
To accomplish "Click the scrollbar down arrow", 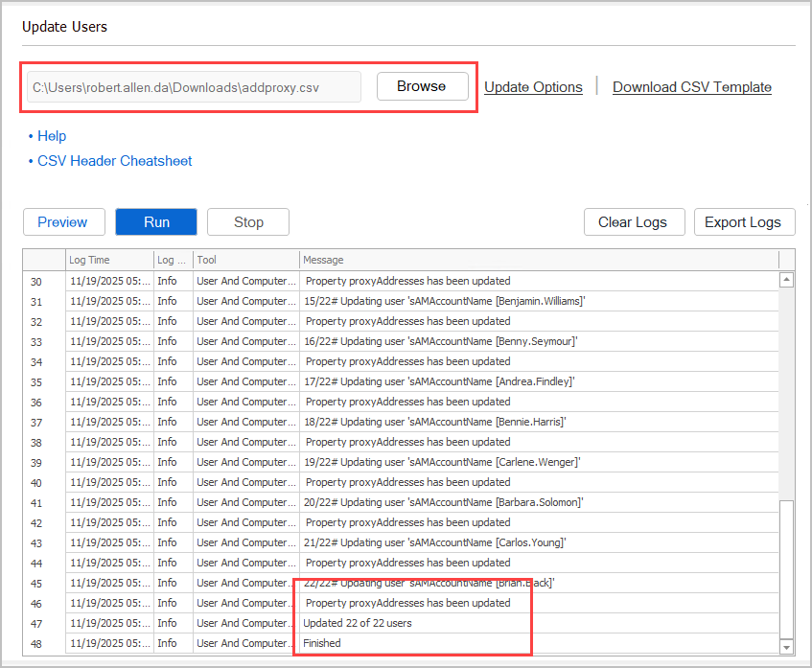I will (787, 648).
